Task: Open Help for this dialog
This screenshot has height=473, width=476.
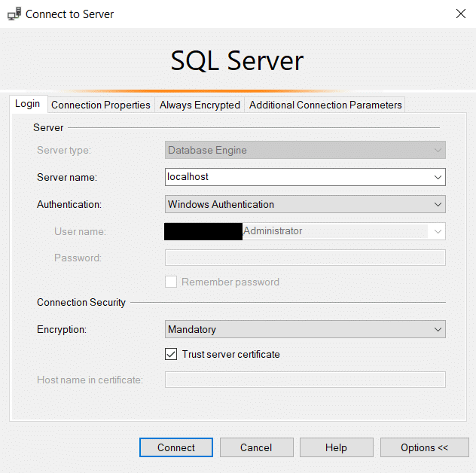Action: [x=337, y=447]
